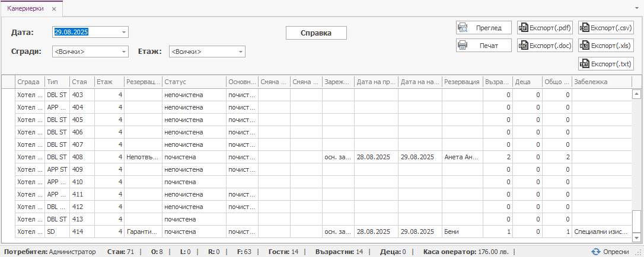Export report via the CSV icon
This screenshot has height=257, width=644.
[x=585, y=28]
